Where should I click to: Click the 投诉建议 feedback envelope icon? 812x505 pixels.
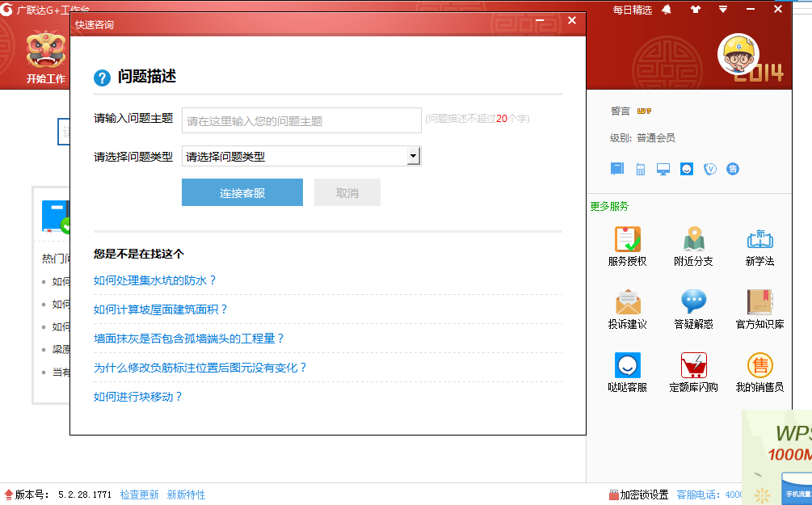[x=627, y=303]
